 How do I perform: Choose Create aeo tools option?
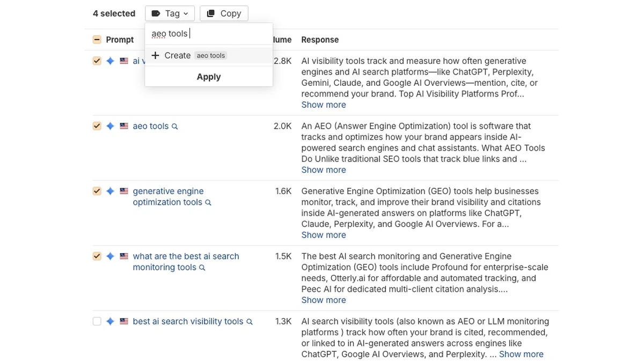[x=209, y=55]
